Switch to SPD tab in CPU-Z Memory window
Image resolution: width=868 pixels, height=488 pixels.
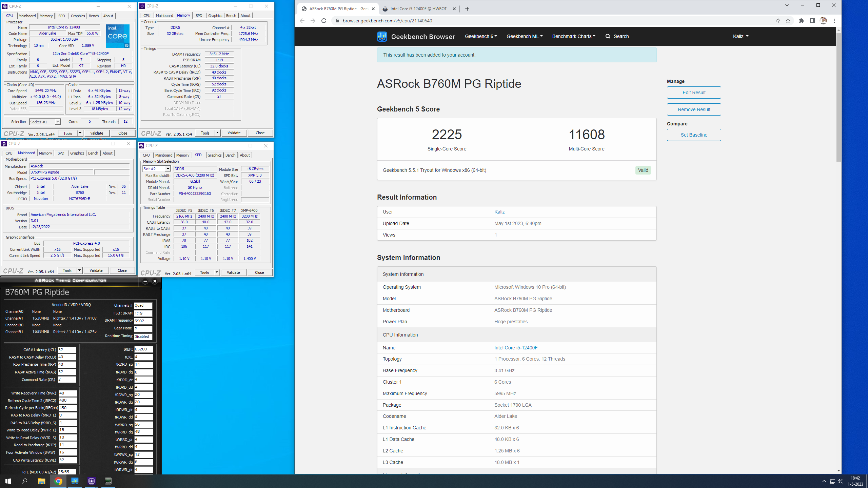[x=199, y=16]
